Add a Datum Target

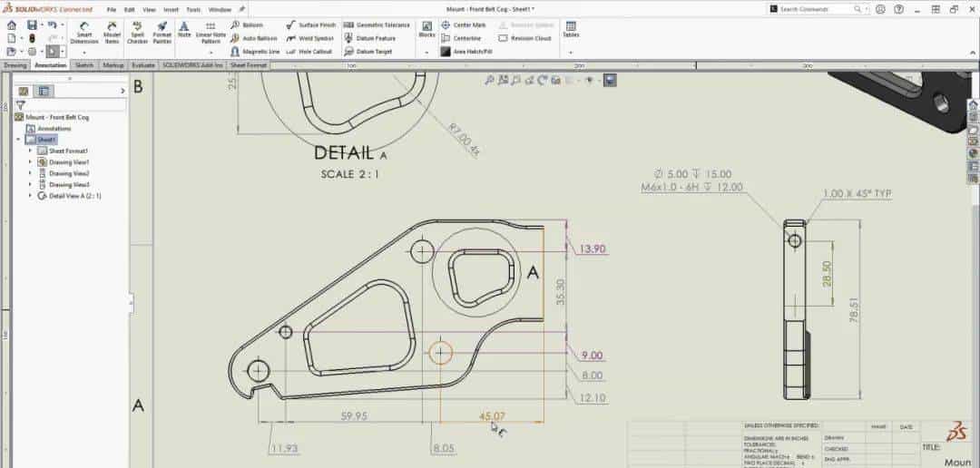point(368,51)
